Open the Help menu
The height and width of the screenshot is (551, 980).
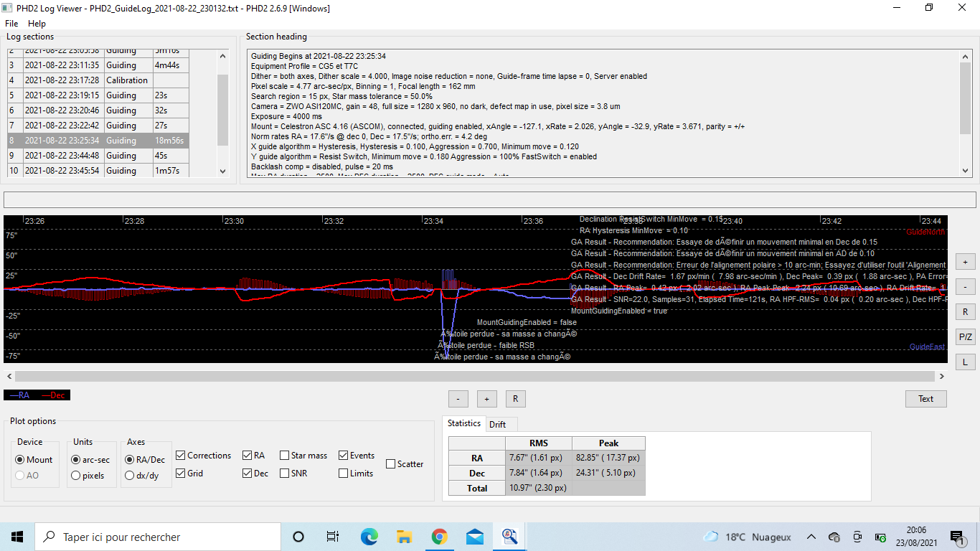pyautogui.click(x=37, y=24)
